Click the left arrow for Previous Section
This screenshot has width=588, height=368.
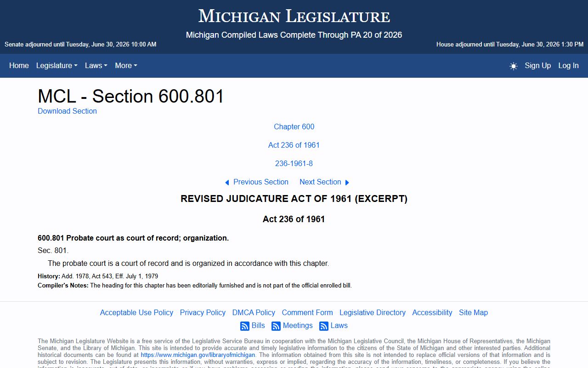(x=227, y=183)
